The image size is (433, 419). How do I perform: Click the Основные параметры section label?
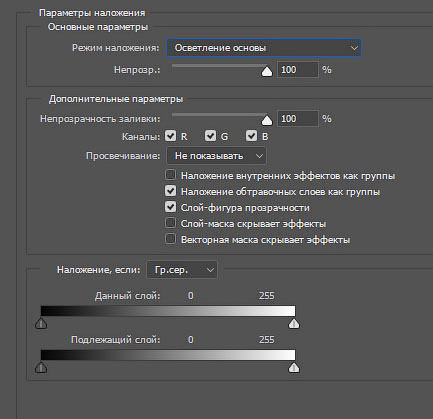point(98,27)
